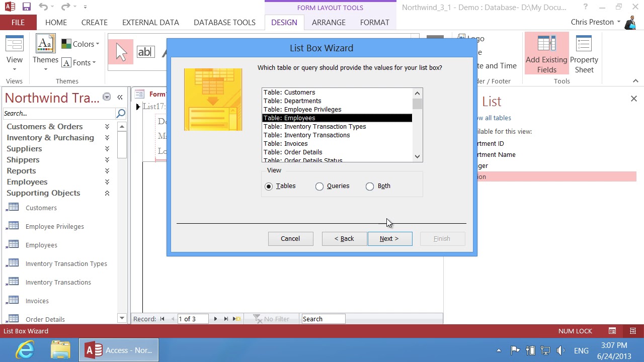Click the Access taskbar button
644x362 pixels.
click(119, 350)
